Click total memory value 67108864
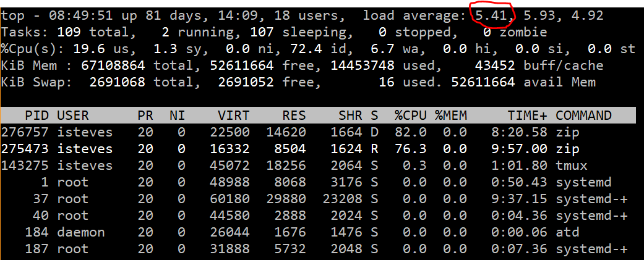The width and height of the screenshot is (644, 260). point(113,65)
